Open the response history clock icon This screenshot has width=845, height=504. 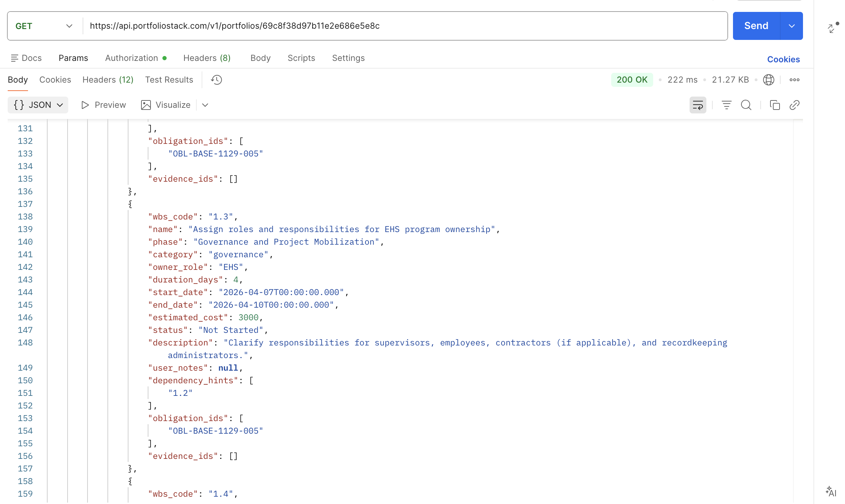pyautogui.click(x=216, y=80)
